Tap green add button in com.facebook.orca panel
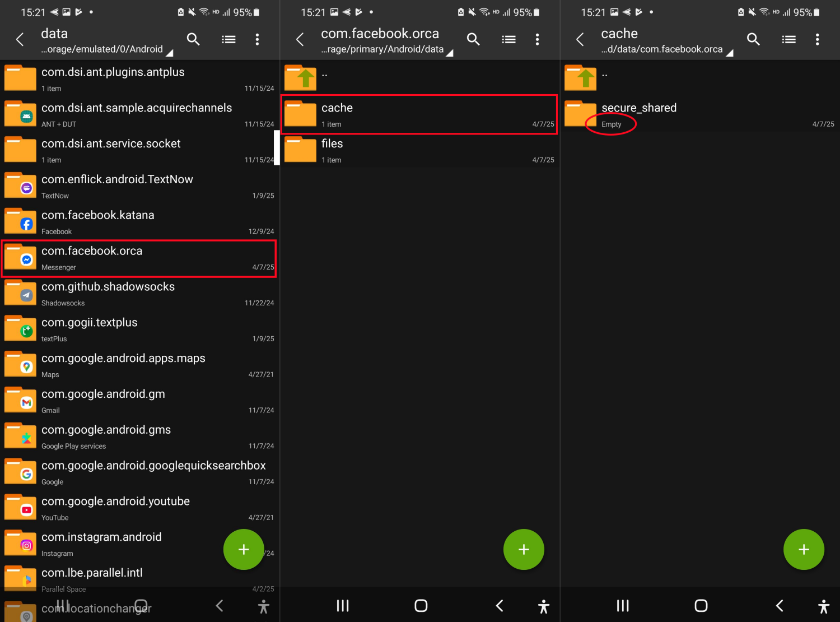This screenshot has height=622, width=840. coord(524,549)
